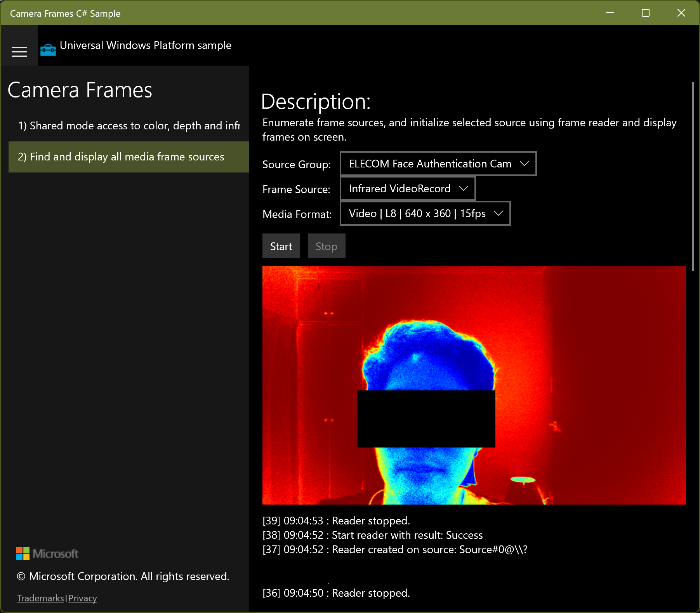Click the Media Format label
Screen dimensions: 700x613
point(297,214)
